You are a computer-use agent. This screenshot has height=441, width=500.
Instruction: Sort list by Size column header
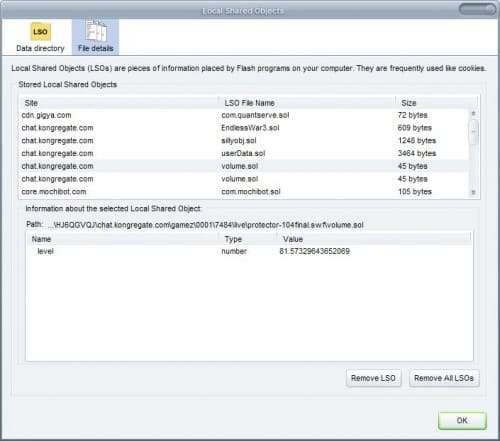[x=432, y=103]
